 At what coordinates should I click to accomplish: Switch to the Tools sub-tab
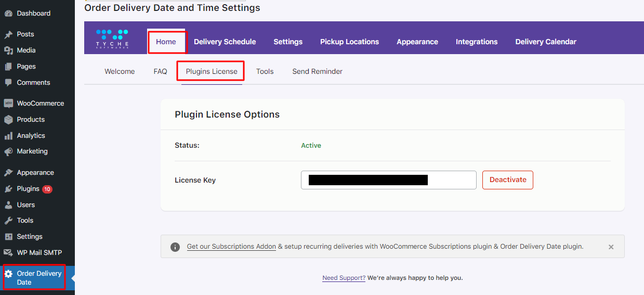pyautogui.click(x=265, y=71)
